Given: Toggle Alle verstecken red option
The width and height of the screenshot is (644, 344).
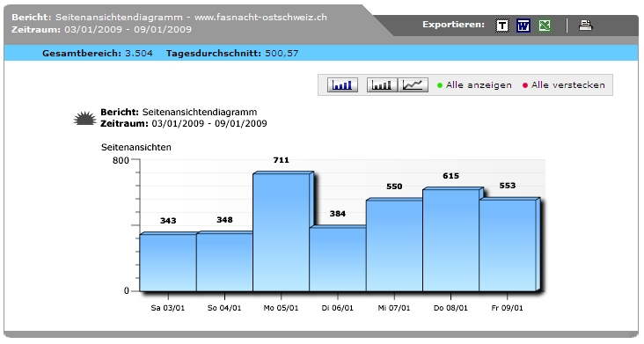Looking at the screenshot, I should tap(563, 85).
